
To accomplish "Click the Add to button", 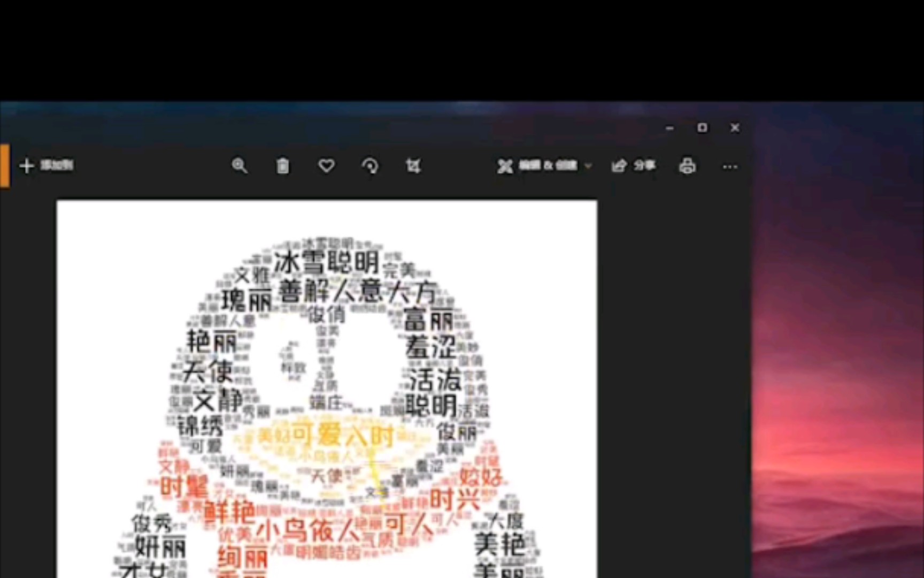I will point(47,165).
